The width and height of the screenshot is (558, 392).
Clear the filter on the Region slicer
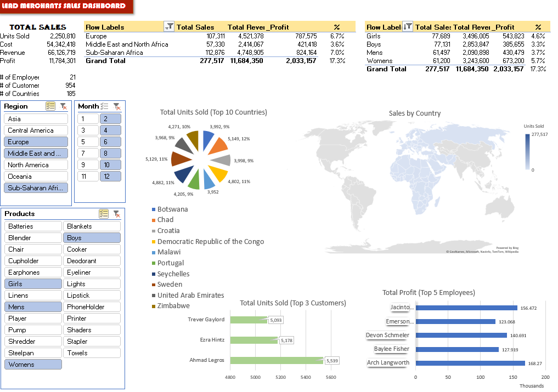[63, 106]
